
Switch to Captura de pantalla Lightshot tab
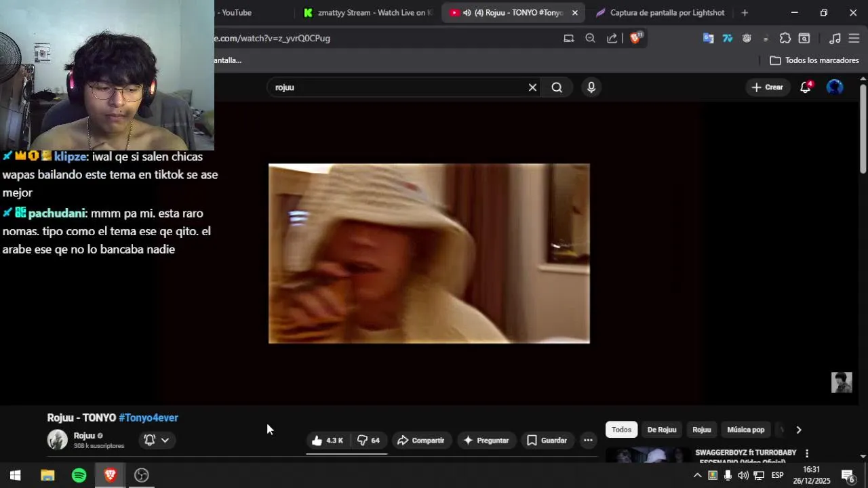659,13
